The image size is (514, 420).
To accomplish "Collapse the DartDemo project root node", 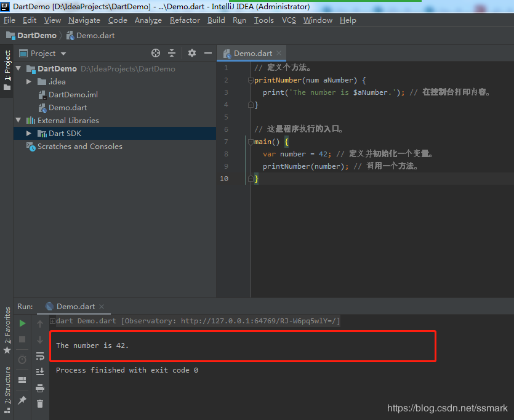I will (18, 68).
